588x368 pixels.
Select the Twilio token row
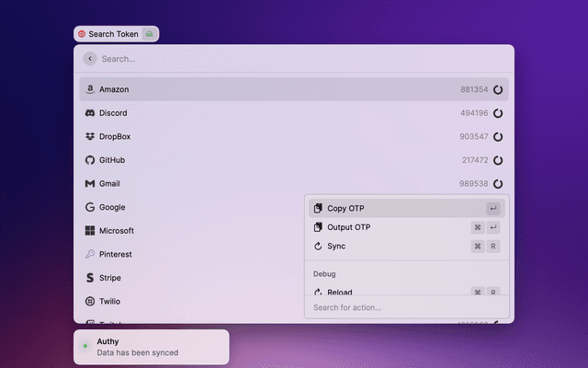(184, 301)
